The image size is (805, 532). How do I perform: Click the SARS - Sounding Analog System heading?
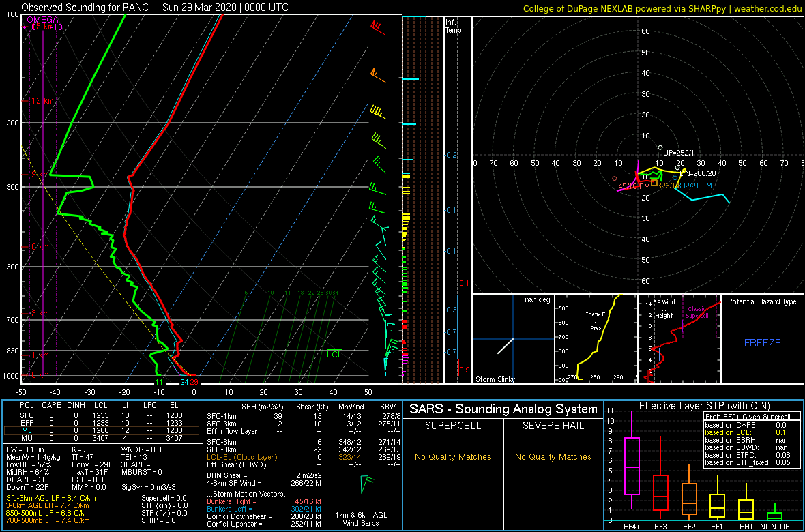[503, 409]
